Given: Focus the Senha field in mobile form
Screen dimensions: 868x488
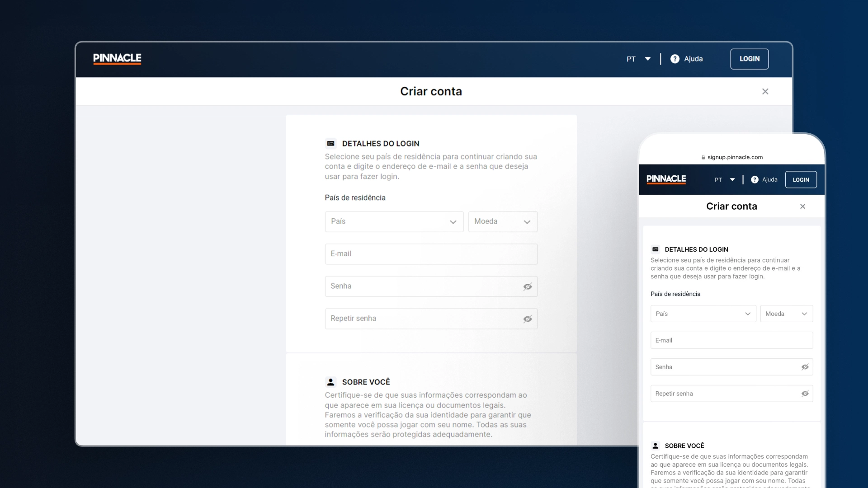Looking at the screenshot, I should point(731,367).
